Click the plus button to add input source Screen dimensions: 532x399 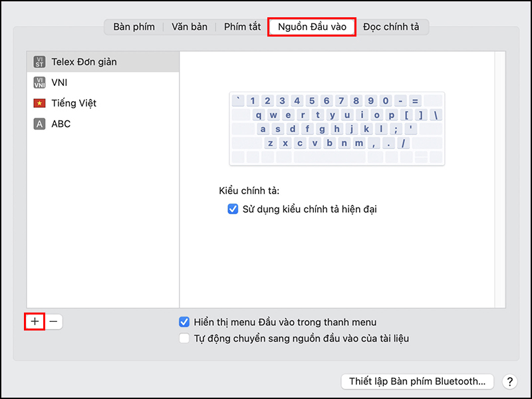(x=35, y=321)
